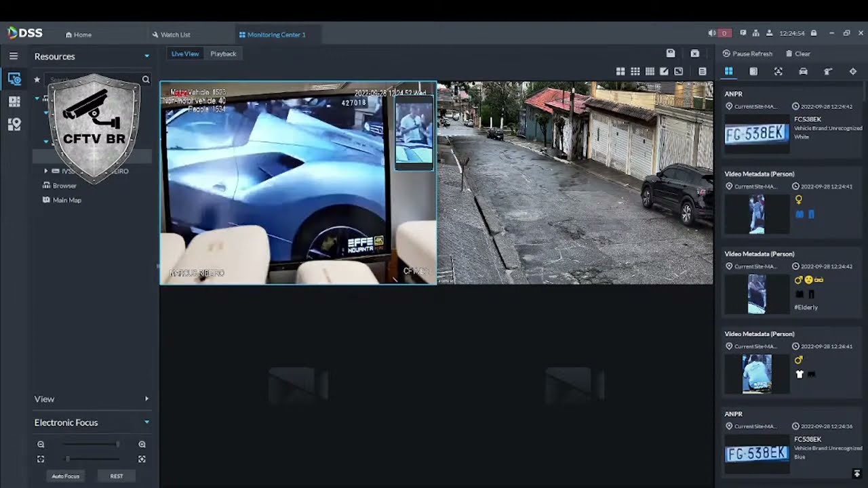Click the focus-near icon in Electronic Focus
The width and height of the screenshot is (868, 488).
41,459
